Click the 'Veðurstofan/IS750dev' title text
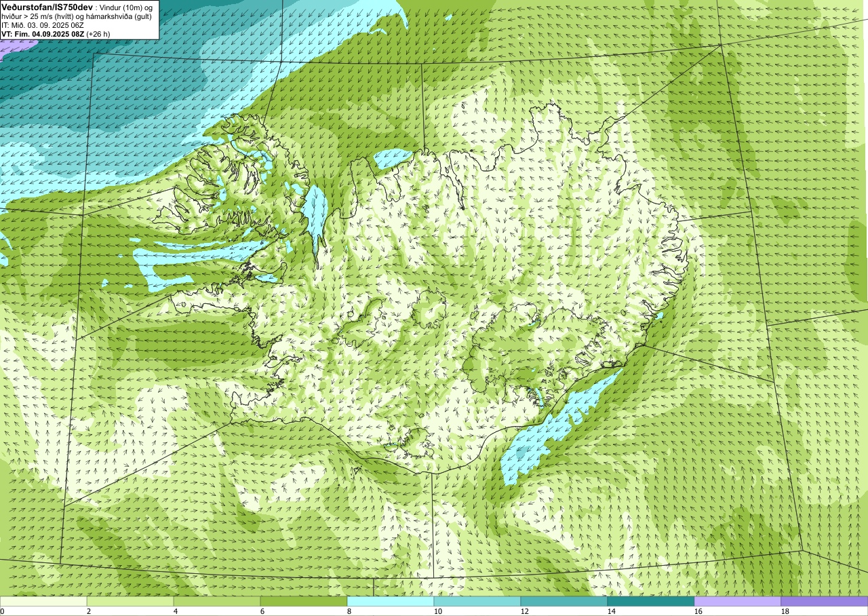 click(47, 7)
